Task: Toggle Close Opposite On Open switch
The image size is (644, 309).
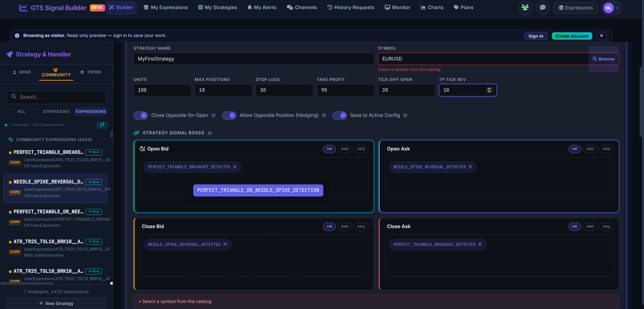Action: coord(141,116)
